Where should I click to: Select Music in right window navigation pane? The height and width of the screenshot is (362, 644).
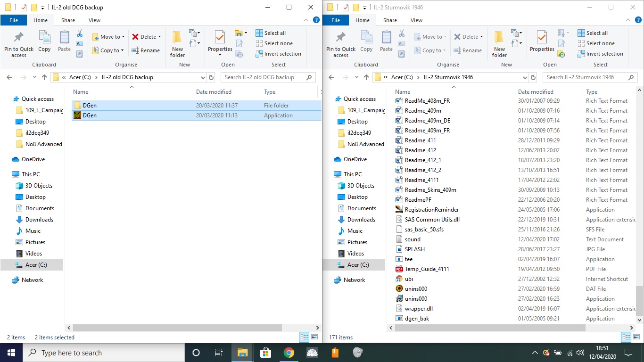tap(355, 231)
